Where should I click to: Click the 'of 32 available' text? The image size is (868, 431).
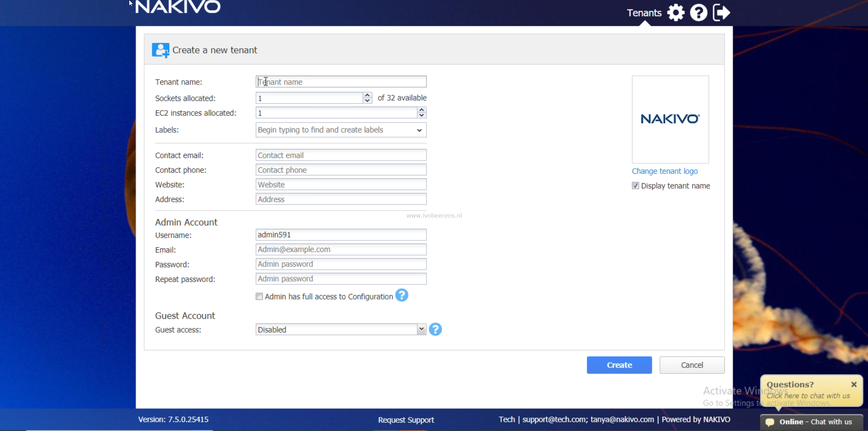coord(402,98)
